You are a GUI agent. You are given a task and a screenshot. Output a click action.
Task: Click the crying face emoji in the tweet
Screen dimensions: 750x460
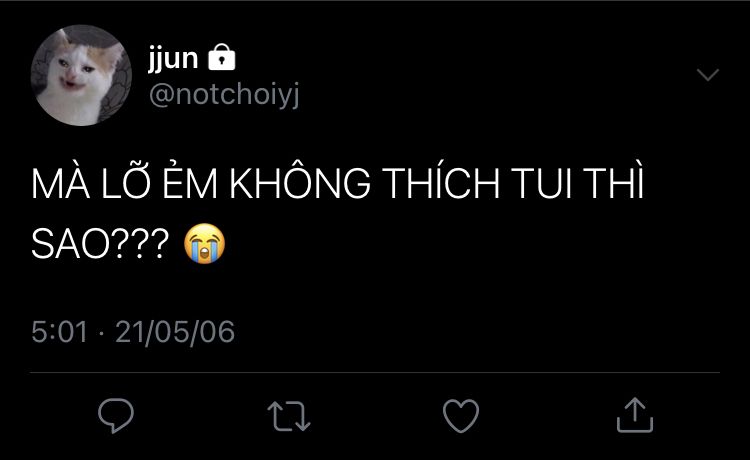click(204, 243)
